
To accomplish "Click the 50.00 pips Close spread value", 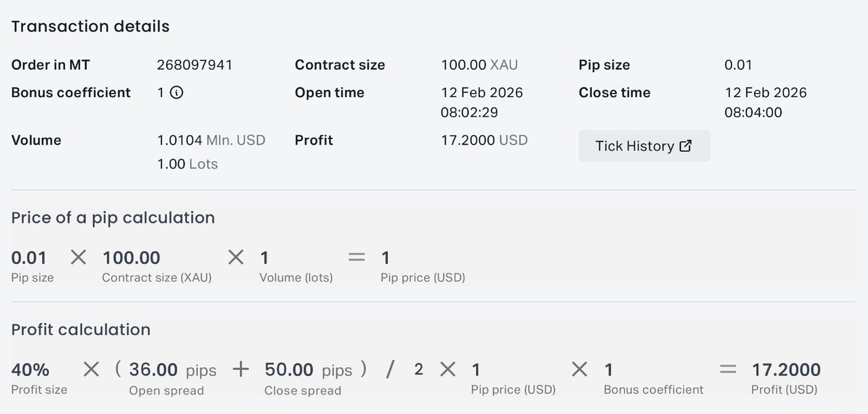I will coord(308,370).
